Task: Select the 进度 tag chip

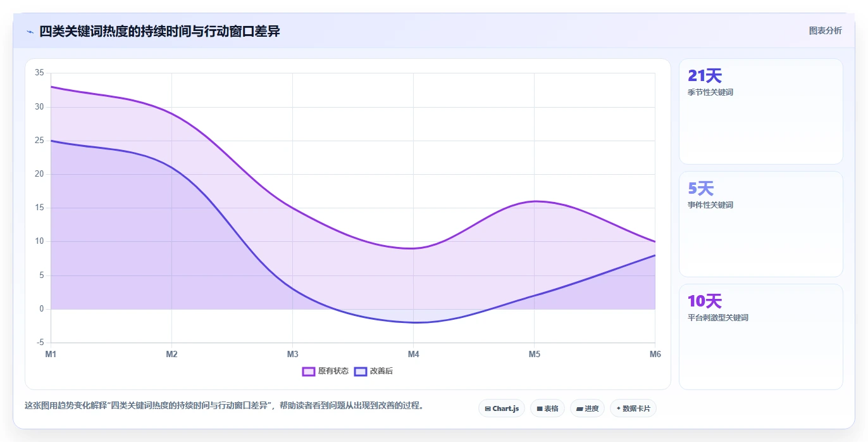Action: pyautogui.click(x=587, y=408)
